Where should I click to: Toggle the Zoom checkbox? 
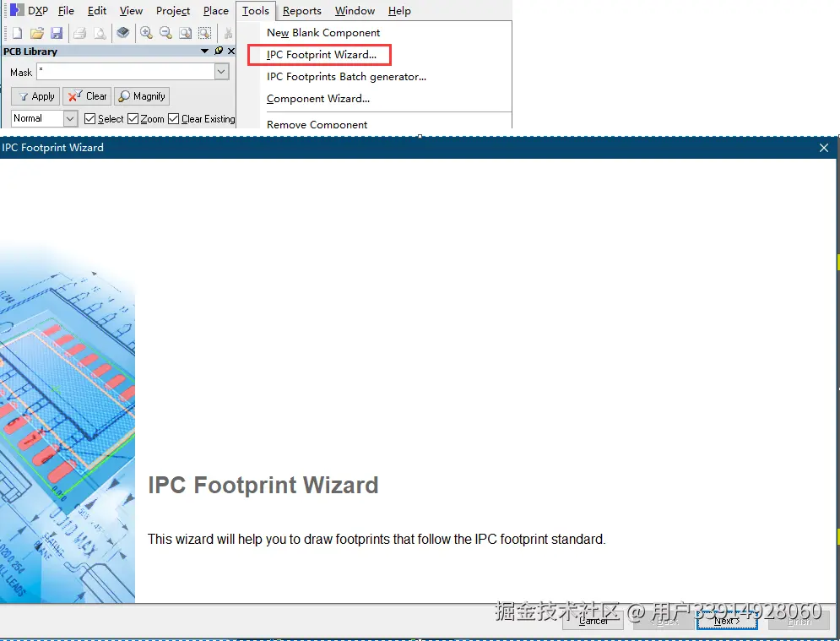click(133, 118)
